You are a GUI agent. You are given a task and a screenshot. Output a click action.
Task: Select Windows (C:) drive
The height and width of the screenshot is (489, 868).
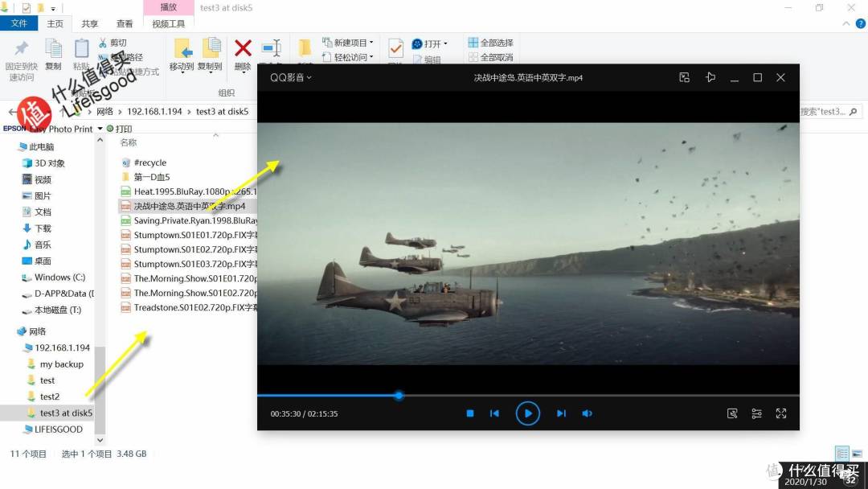(54, 277)
